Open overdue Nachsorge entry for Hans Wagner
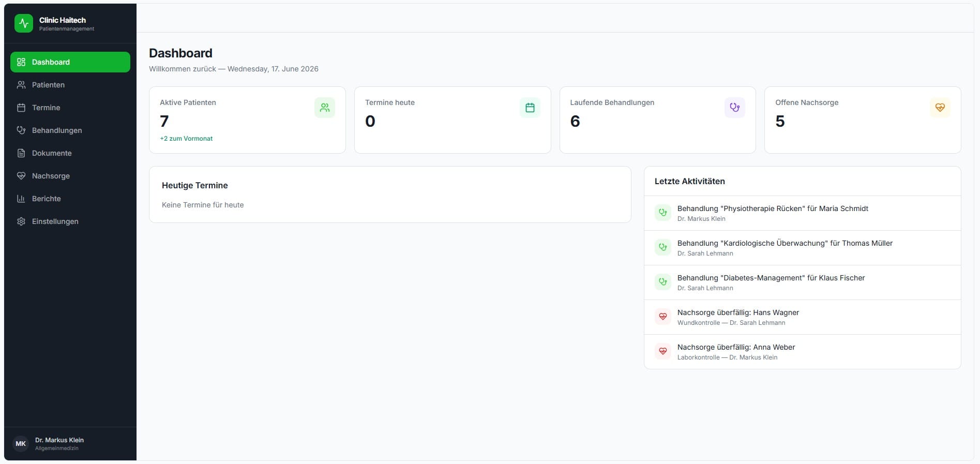 tap(803, 317)
